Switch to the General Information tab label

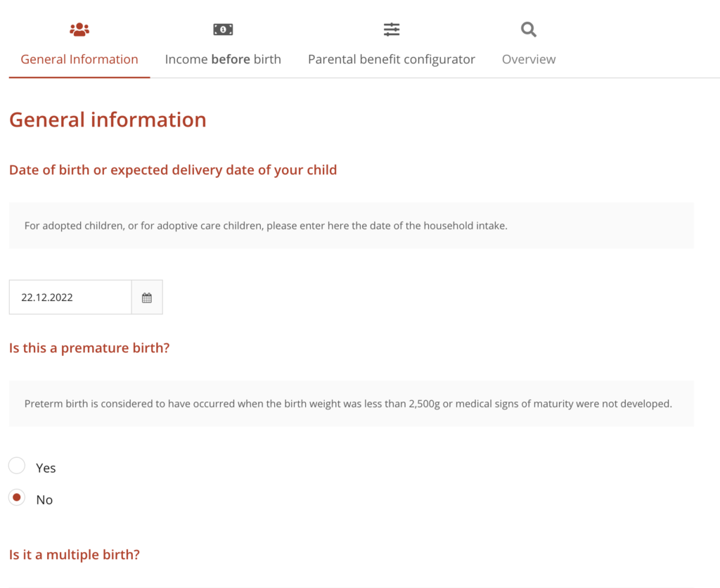79,59
